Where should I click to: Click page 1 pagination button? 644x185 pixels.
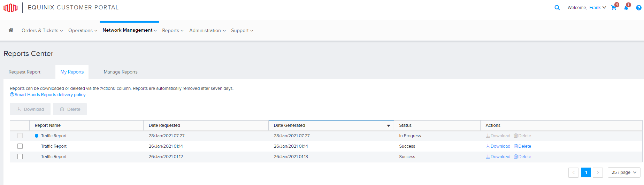pyautogui.click(x=586, y=172)
